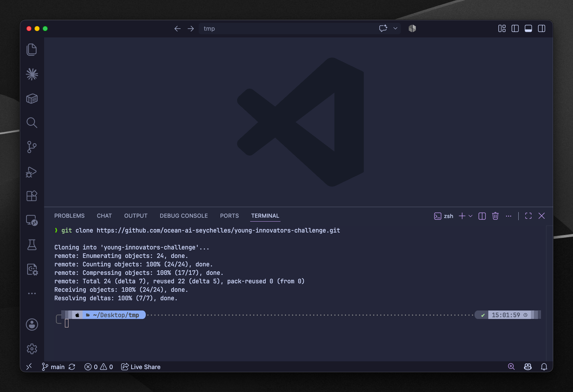The image size is (573, 392).
Task: Go forward in navigation history
Action: coord(191,29)
